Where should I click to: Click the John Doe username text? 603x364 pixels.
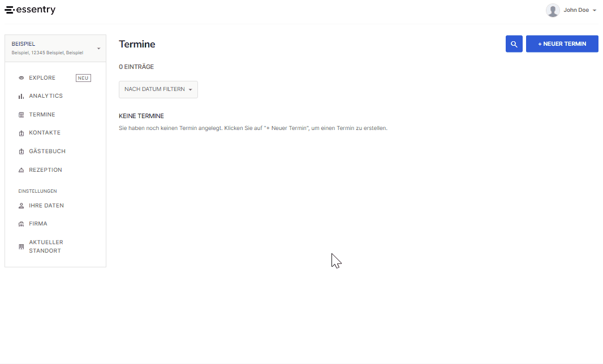click(576, 10)
